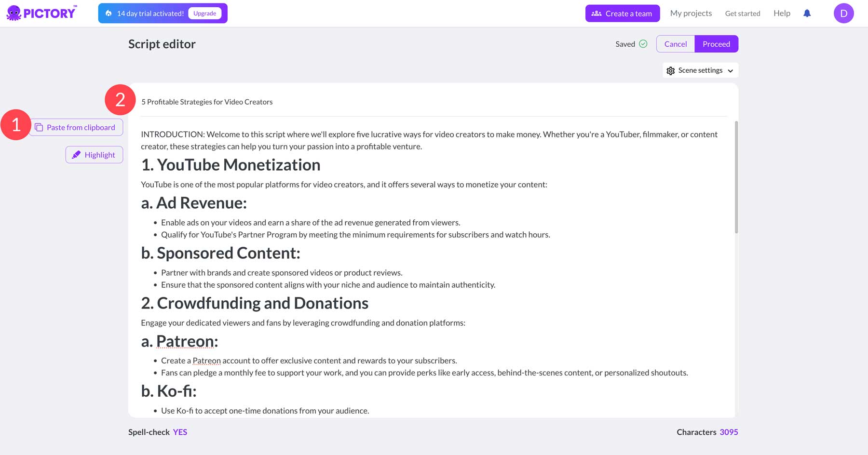Viewport: 868px width, 455px height.
Task: Click the Scene settings gear icon
Action: (670, 71)
